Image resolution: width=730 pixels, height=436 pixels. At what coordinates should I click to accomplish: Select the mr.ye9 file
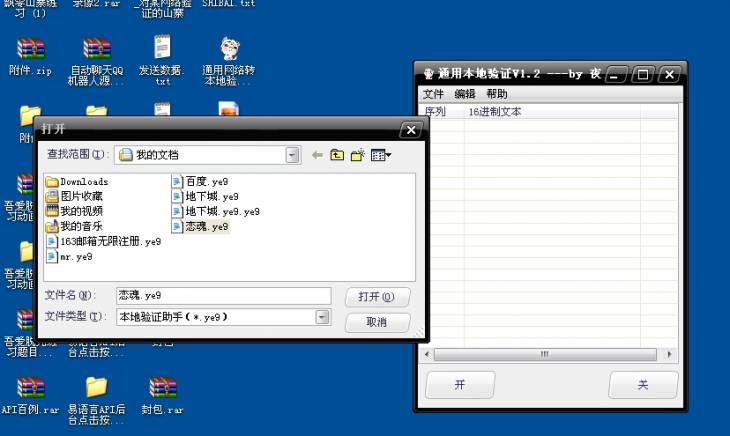[75, 257]
